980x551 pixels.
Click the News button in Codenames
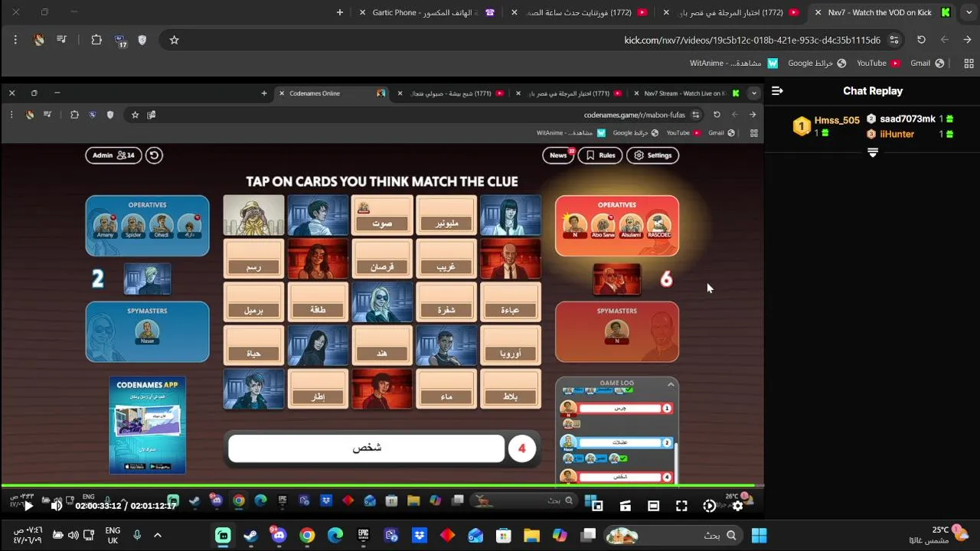pyautogui.click(x=558, y=155)
